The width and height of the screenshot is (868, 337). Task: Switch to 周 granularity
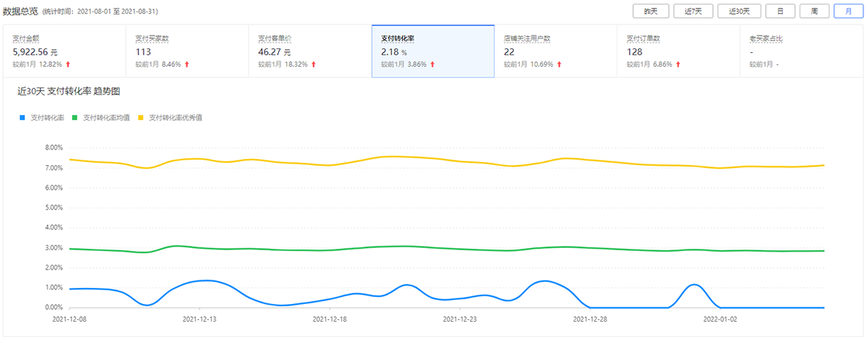[814, 11]
